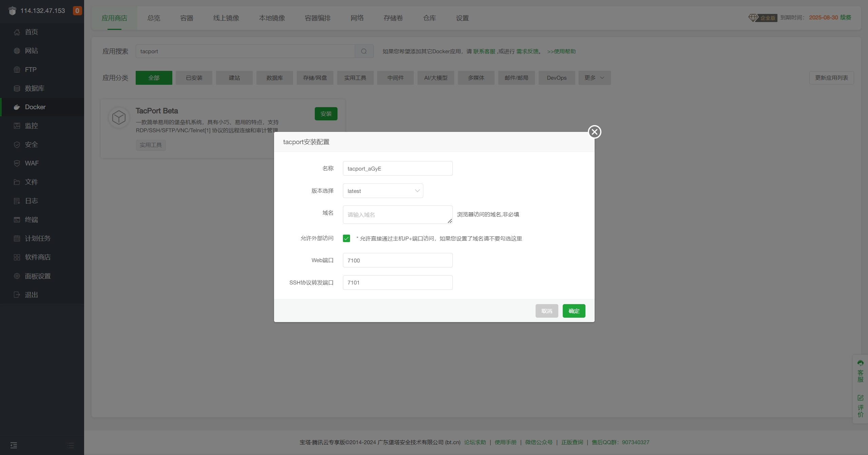
Task: Click the 名称 name input field
Action: point(398,169)
